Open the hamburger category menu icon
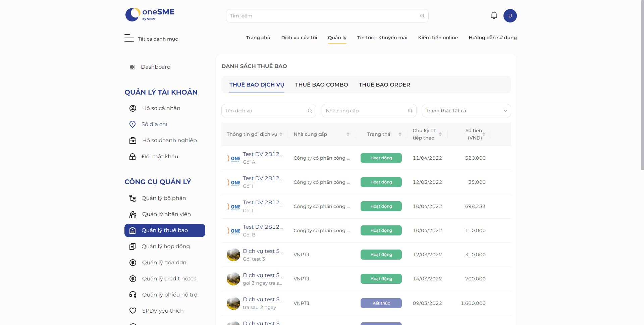 [x=129, y=38]
